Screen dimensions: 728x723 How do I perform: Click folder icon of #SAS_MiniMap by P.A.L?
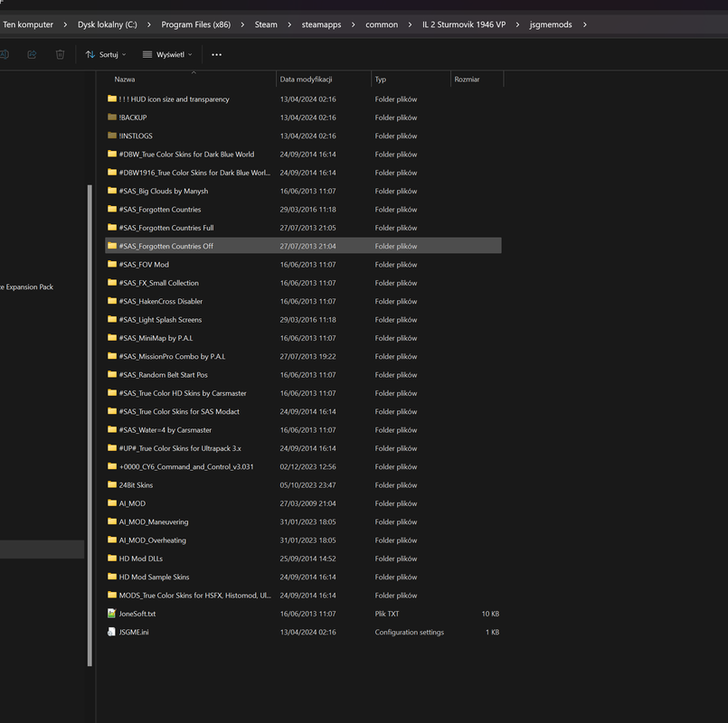(x=112, y=338)
